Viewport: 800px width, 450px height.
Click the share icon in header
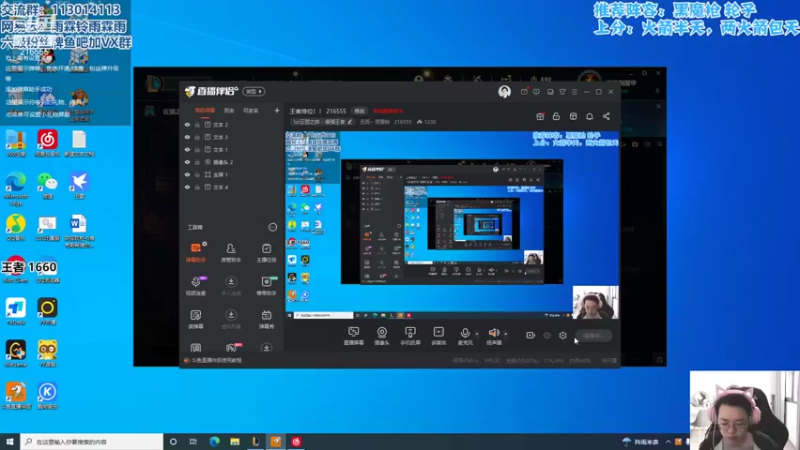click(x=606, y=116)
